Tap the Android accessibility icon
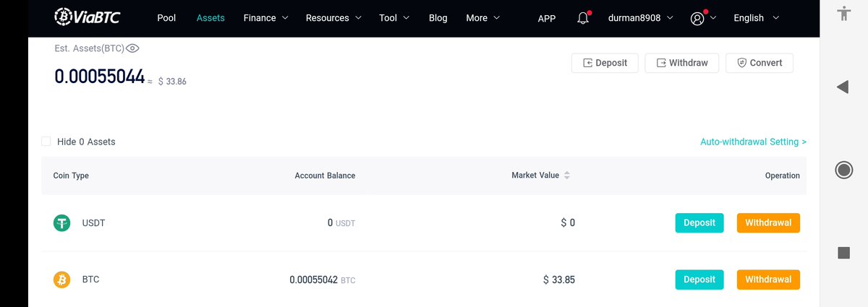868x307 pixels. 843,13
